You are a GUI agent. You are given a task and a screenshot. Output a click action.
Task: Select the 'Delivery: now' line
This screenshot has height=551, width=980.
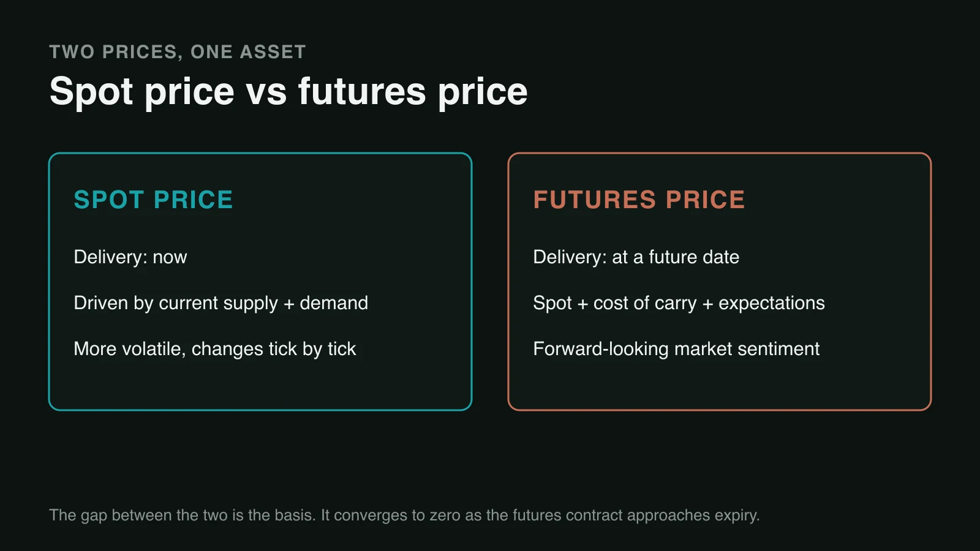[x=130, y=257]
